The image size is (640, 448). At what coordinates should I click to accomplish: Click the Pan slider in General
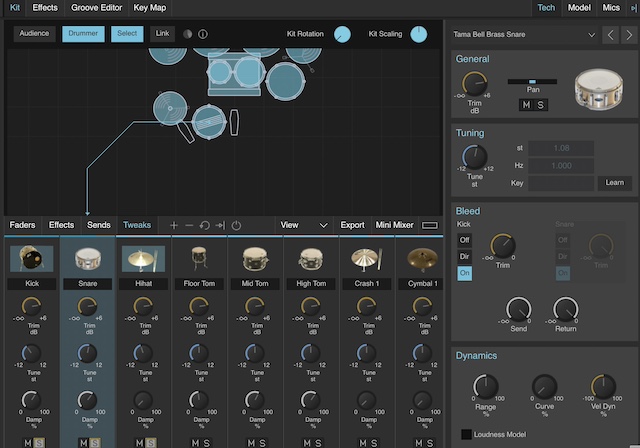[532, 81]
